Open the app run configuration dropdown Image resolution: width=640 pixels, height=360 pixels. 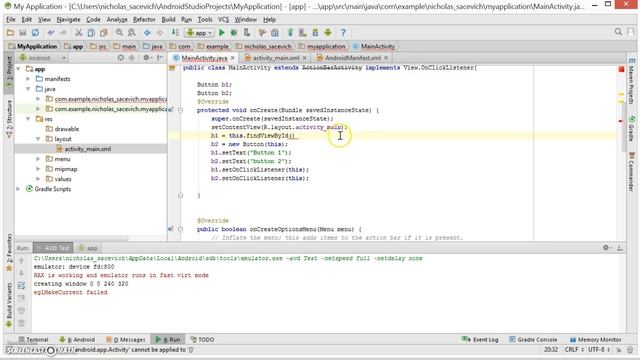[x=199, y=33]
